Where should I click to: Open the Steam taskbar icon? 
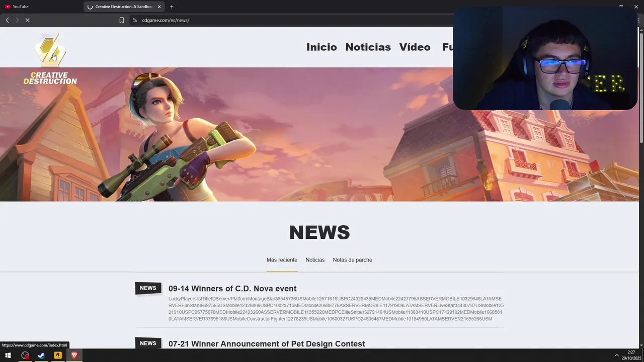click(41, 355)
